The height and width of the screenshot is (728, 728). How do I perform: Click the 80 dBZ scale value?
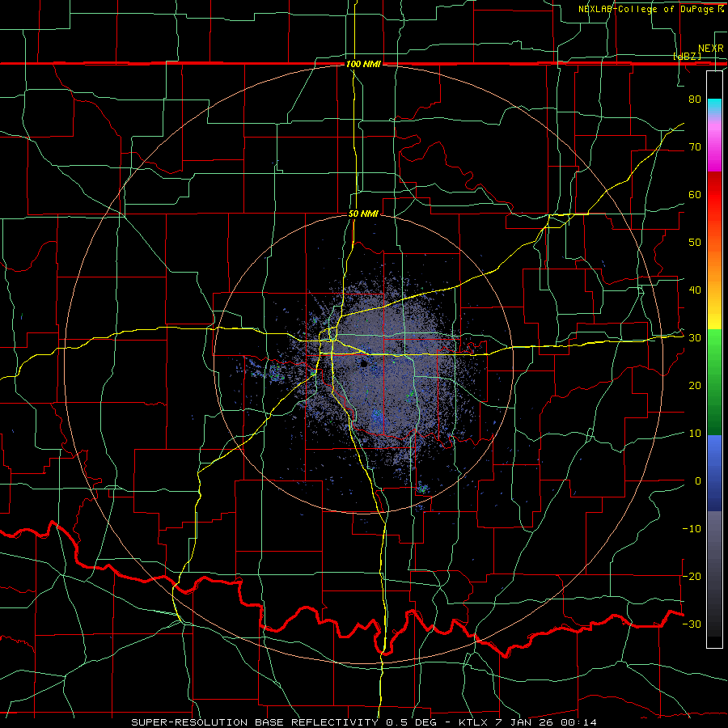[695, 99]
